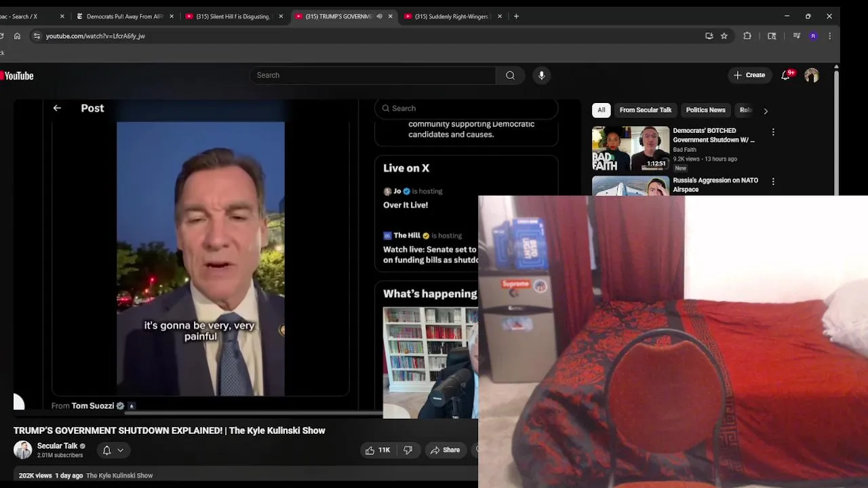This screenshot has width=868, height=488.
Task: Focus the YouTube search box
Action: click(x=373, y=75)
